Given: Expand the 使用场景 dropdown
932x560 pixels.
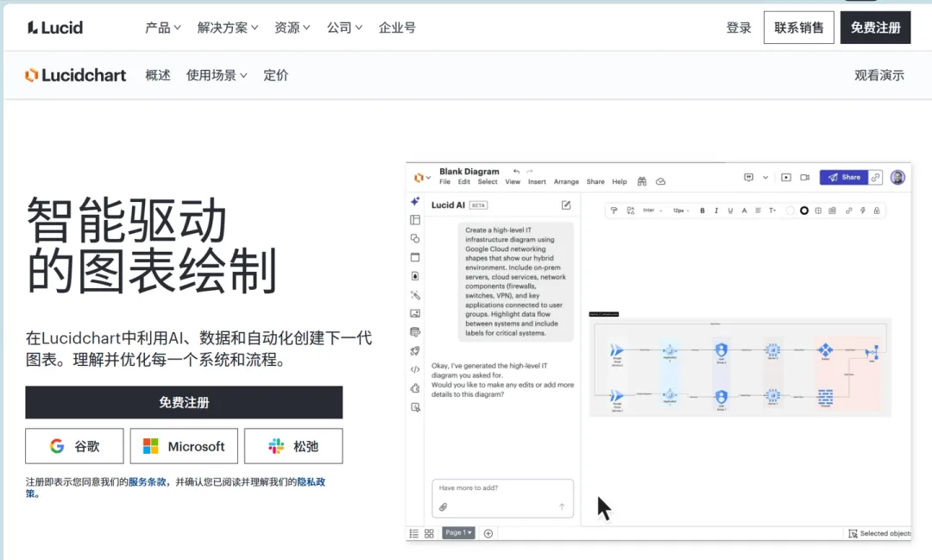Looking at the screenshot, I should (217, 75).
